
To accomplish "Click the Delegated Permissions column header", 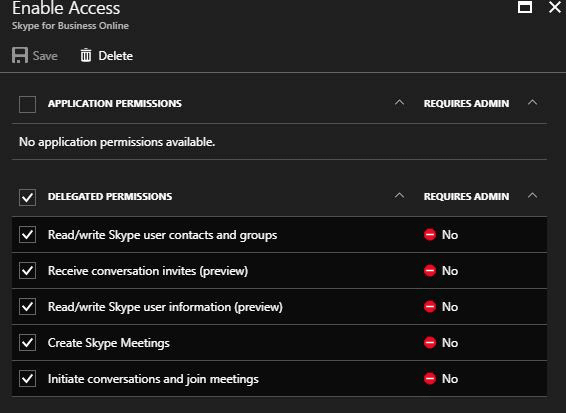I will pyautogui.click(x=110, y=197).
